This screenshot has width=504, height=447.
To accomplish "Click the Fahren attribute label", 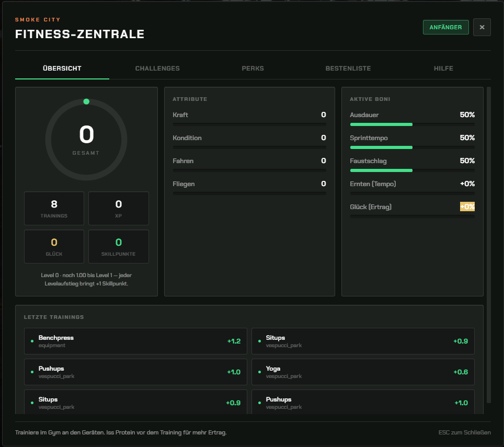I will pos(183,161).
